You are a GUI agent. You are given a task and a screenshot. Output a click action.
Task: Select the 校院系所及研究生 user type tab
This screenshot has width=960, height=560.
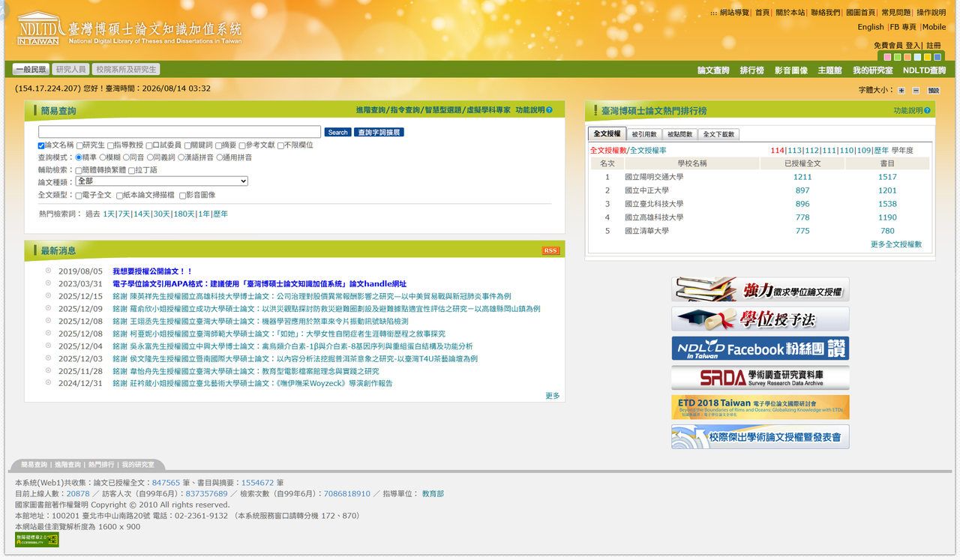pyautogui.click(x=126, y=70)
